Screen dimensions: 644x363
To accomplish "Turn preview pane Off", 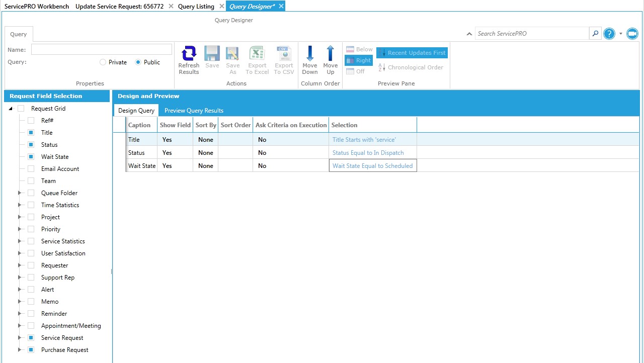I will coord(356,71).
